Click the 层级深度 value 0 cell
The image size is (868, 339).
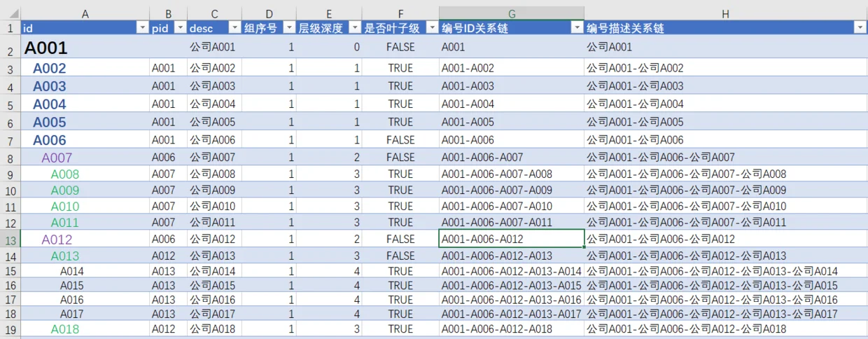329,48
